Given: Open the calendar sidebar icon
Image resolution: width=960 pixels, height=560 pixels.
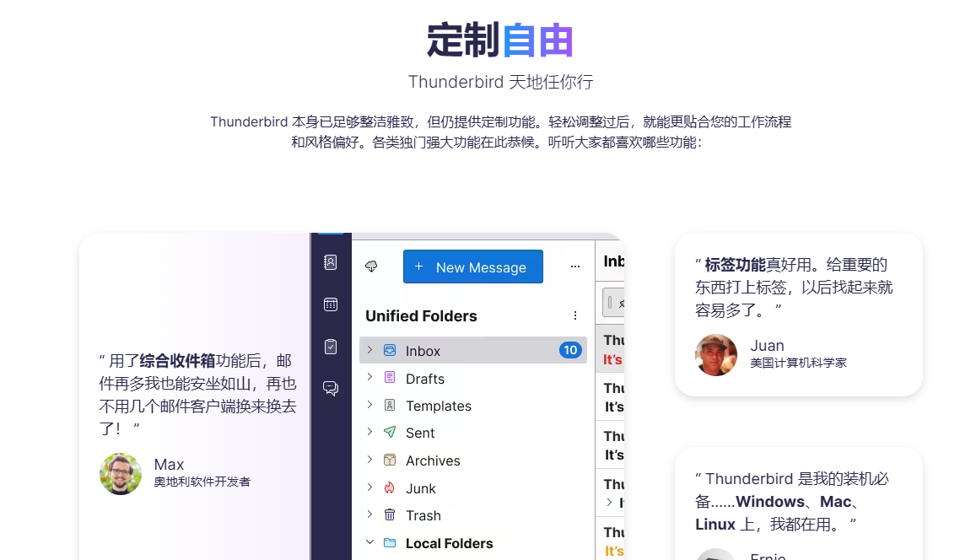Looking at the screenshot, I should coord(331,304).
